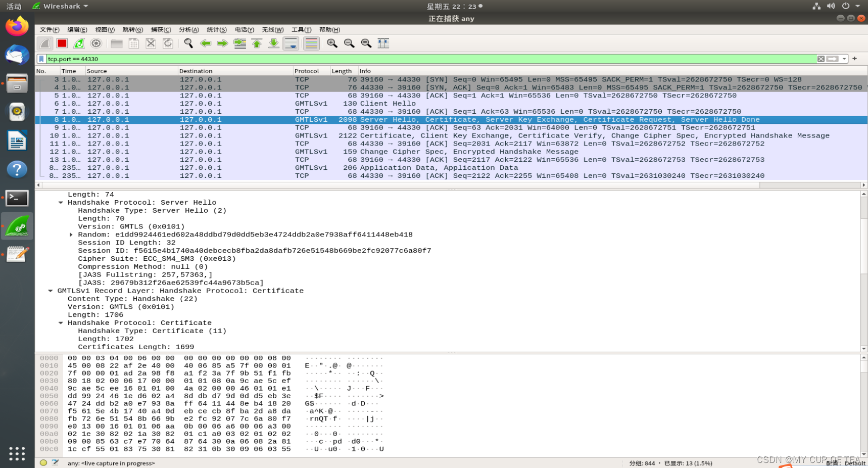Select the Cipher Suite ECC_SM4_SM3 line
The image size is (868, 468).
157,259
